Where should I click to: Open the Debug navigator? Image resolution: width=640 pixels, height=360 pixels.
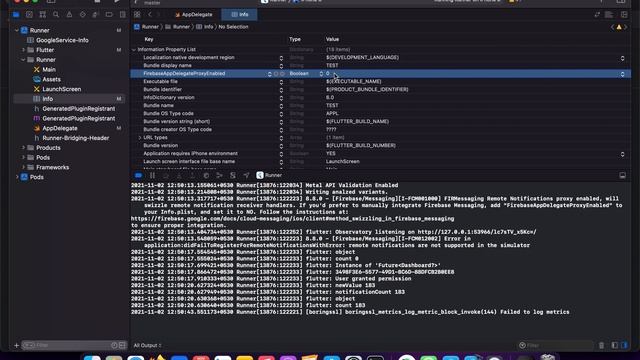pos(96,15)
